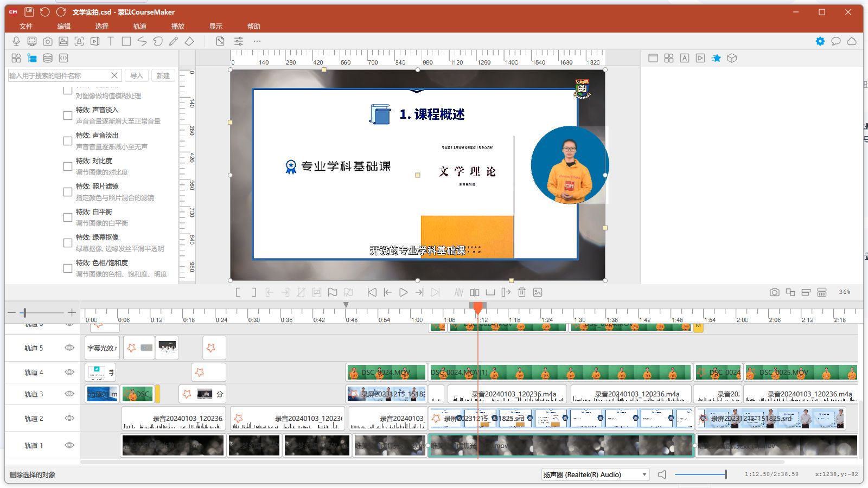Open the cloud icon at top right
868x488 pixels.
[852, 41]
